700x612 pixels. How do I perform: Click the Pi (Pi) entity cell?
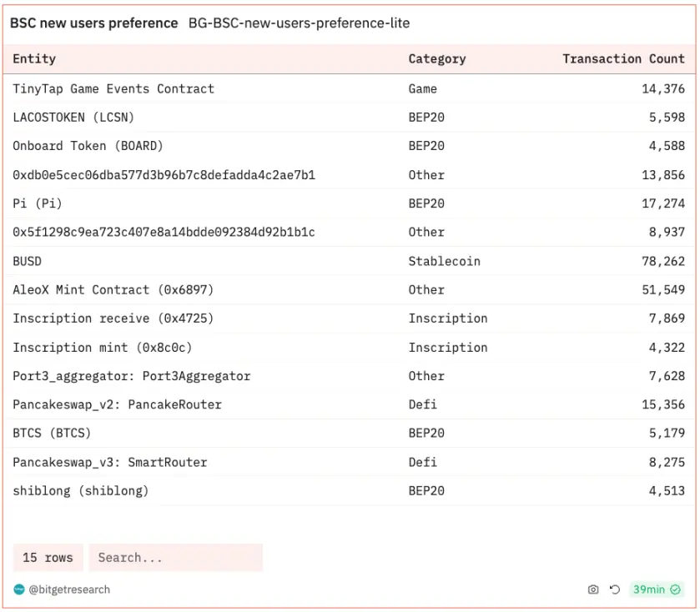(x=38, y=203)
